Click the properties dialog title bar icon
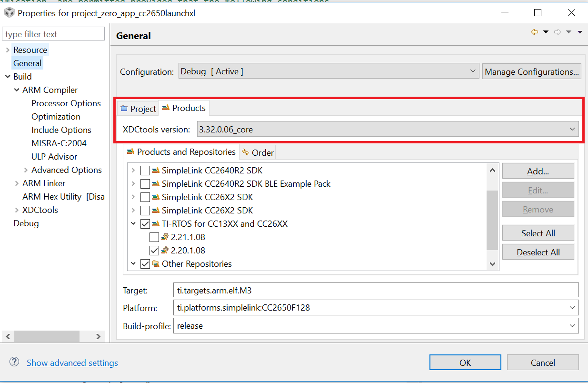The image size is (588, 383). [9, 12]
